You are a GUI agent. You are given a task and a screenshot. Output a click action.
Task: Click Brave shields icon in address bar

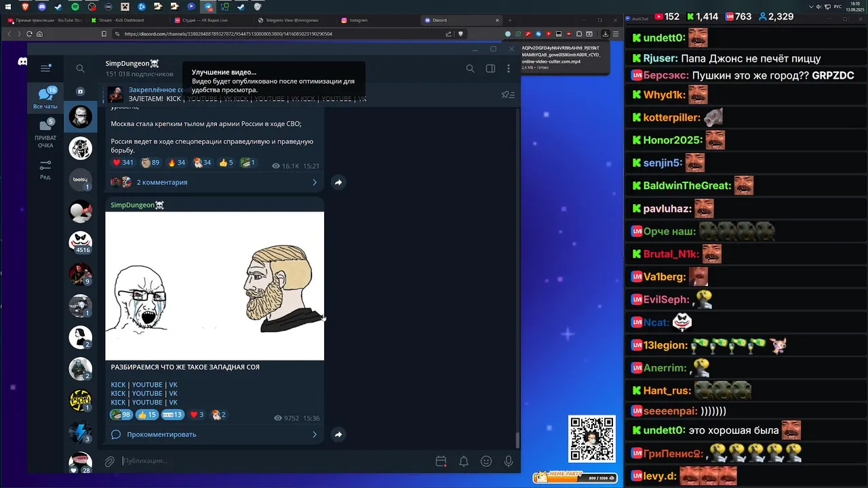pyautogui.click(x=460, y=34)
